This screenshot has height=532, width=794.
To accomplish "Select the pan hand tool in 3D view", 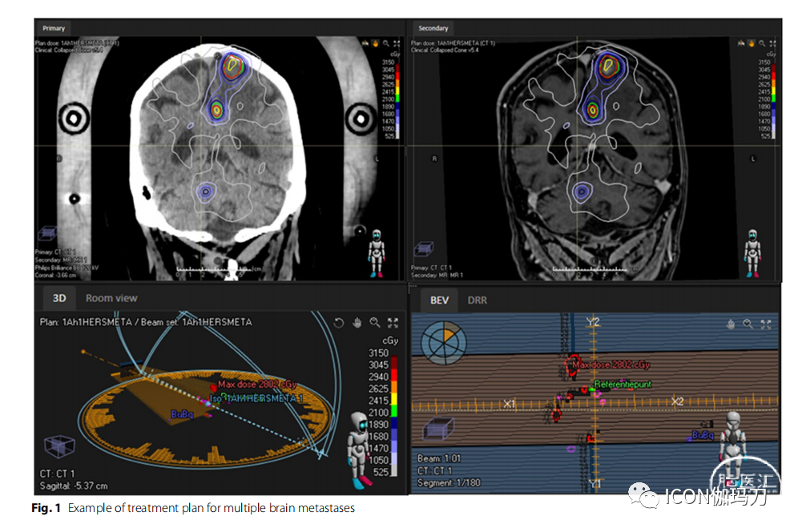I will point(357,323).
